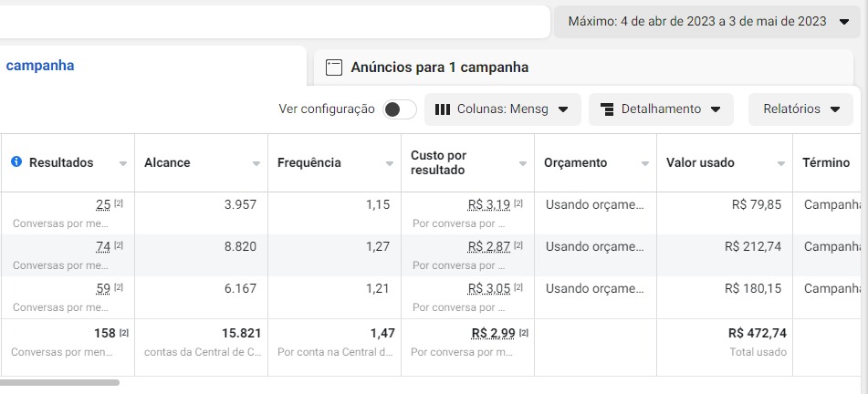
Task: Open Valor usado column menu arrow
Action: [781, 163]
